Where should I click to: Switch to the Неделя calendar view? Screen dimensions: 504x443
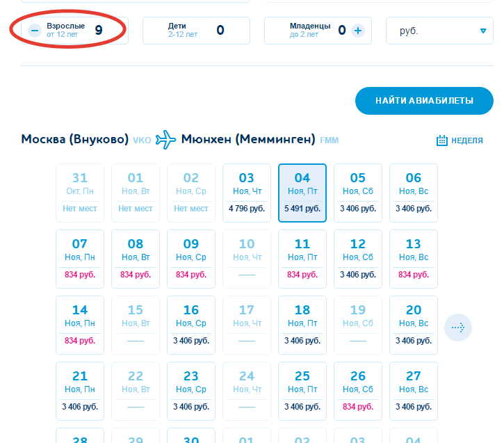coord(460,140)
